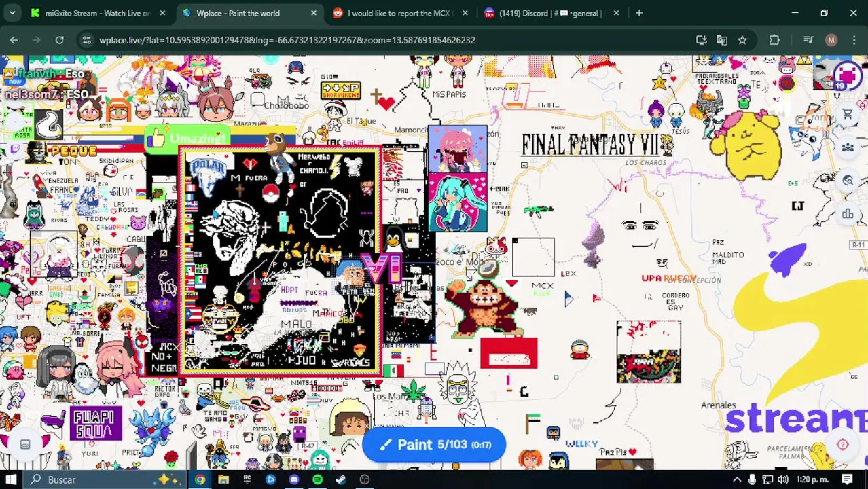Click the Hatsune Miku pixel portrait
This screenshot has width=868, height=489.
click(458, 202)
